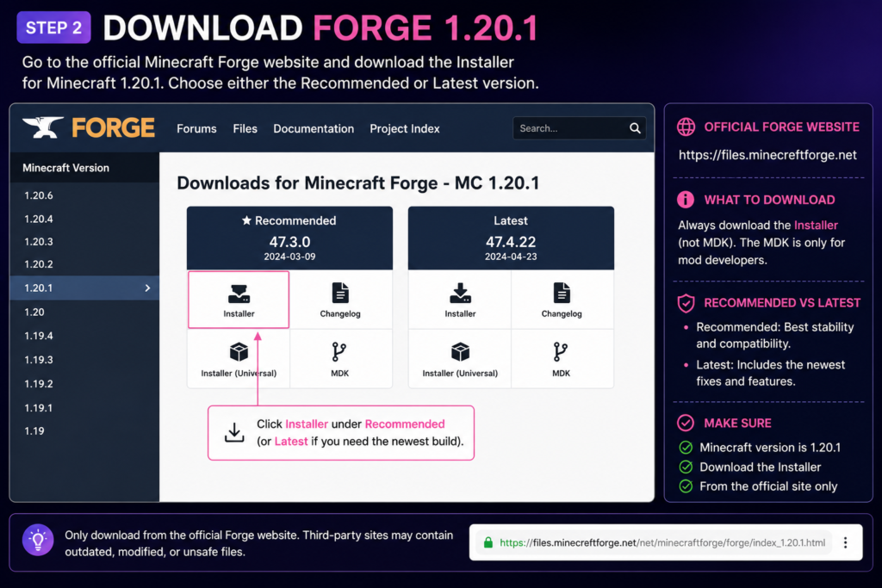Open the Latest Changelog

pos(562,300)
